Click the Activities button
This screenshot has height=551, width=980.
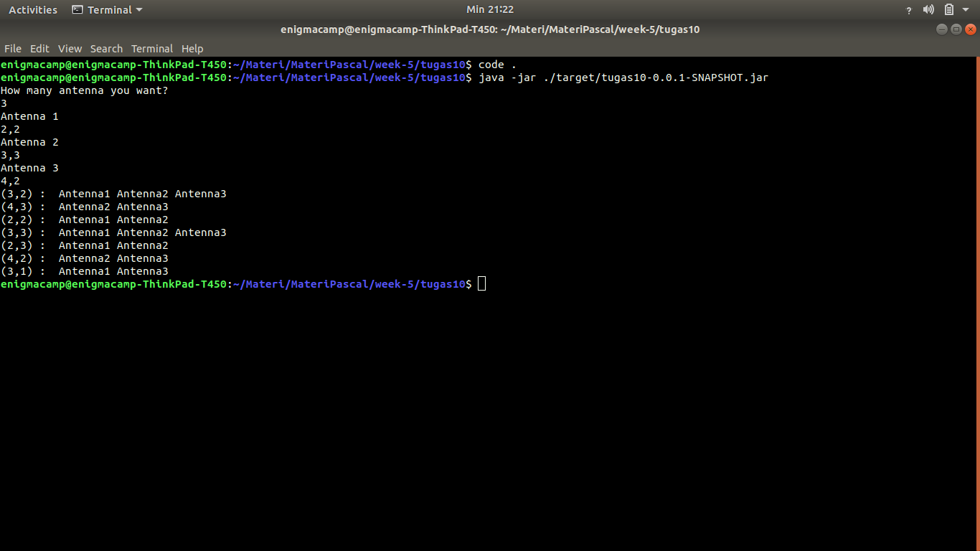click(x=33, y=10)
